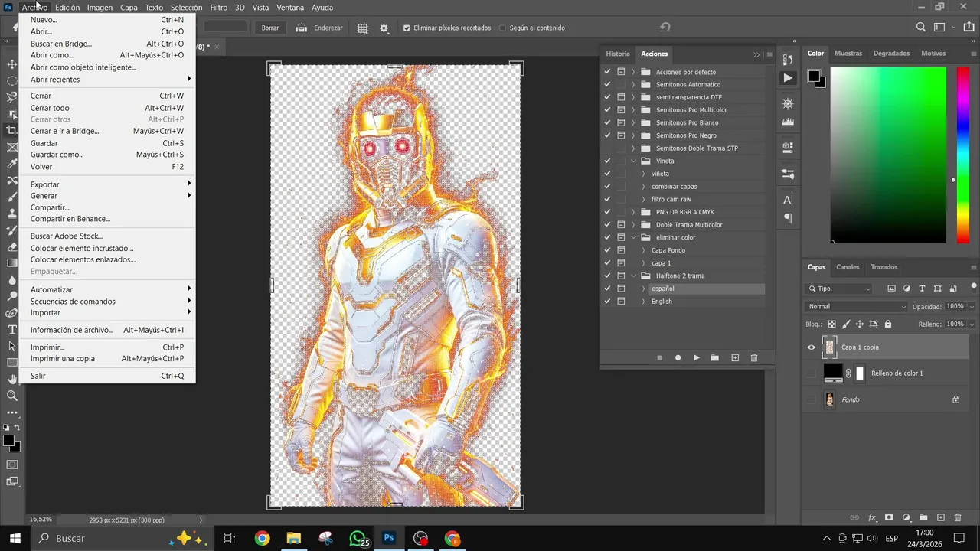Switch to the Canales tab
Screen dimensions: 980x551
pos(848,267)
